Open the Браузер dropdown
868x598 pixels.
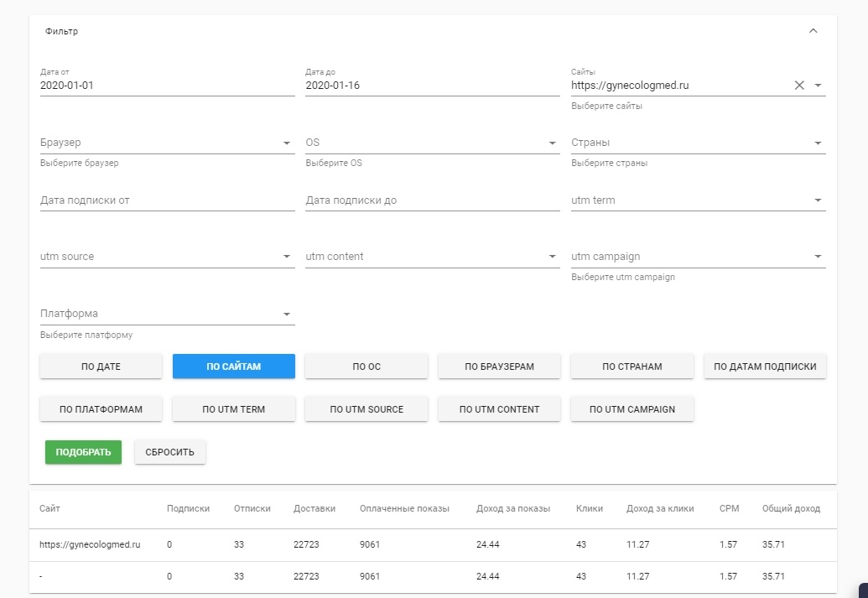pos(167,143)
